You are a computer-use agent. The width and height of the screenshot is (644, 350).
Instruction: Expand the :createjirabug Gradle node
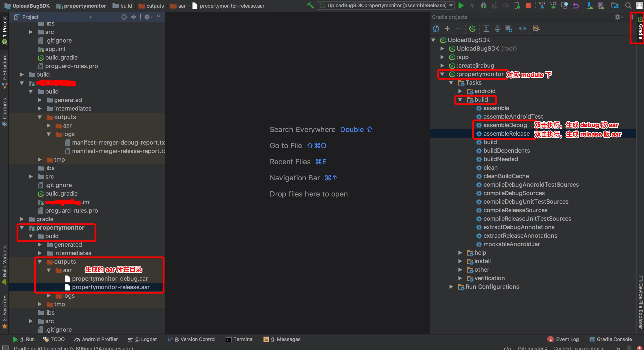pyautogui.click(x=442, y=66)
